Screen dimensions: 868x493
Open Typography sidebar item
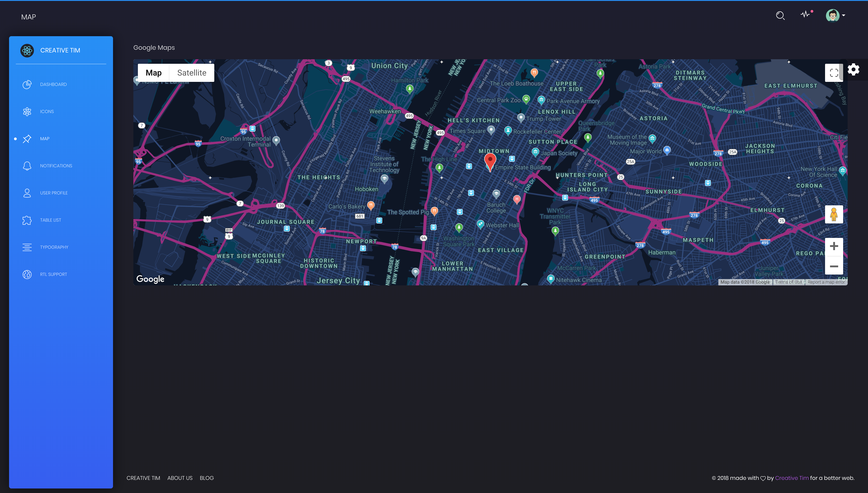[x=54, y=247]
